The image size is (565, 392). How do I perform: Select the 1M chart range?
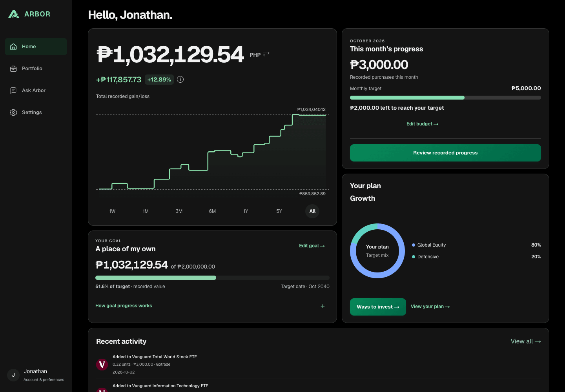tap(146, 211)
